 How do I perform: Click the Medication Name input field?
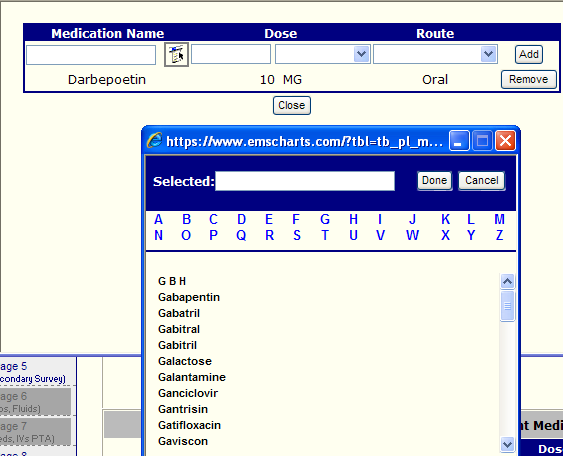coord(91,55)
